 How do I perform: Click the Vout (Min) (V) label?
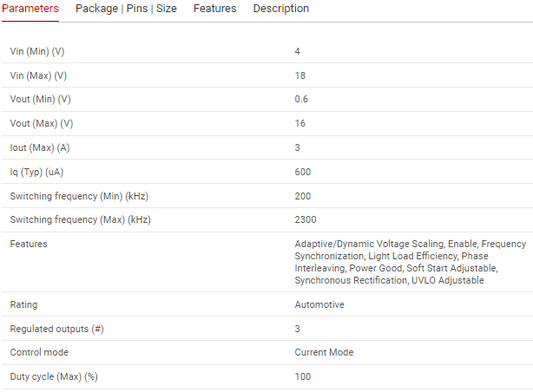click(x=40, y=99)
